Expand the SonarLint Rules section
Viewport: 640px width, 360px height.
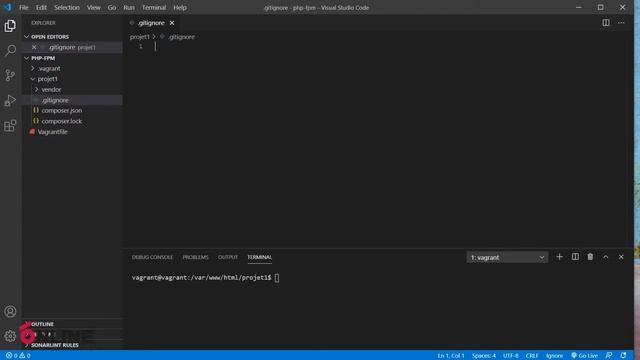[55, 345]
